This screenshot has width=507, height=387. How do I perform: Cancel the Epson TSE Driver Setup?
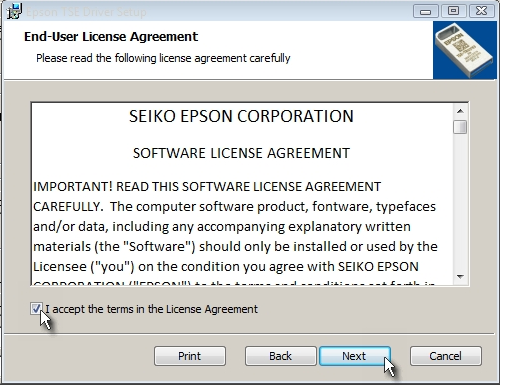[446, 356]
